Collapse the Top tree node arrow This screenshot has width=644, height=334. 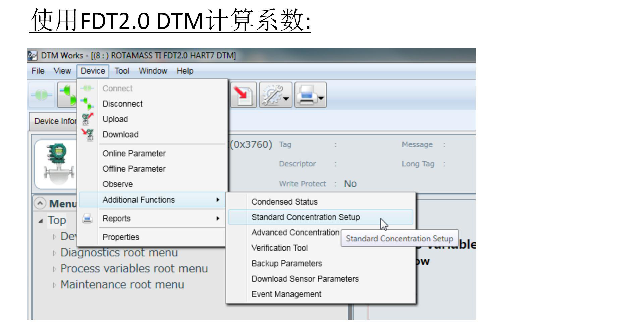[x=41, y=221]
